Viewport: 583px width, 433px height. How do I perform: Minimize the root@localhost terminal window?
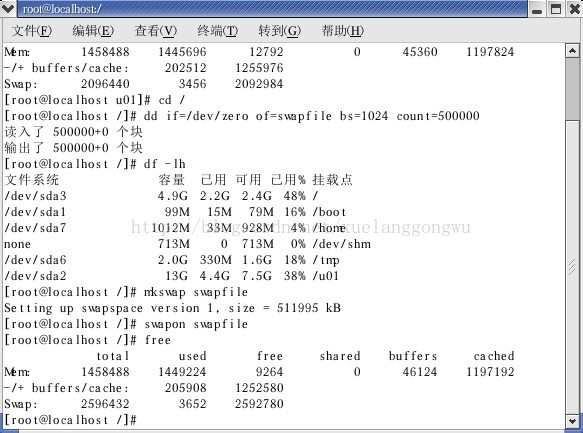click(537, 9)
